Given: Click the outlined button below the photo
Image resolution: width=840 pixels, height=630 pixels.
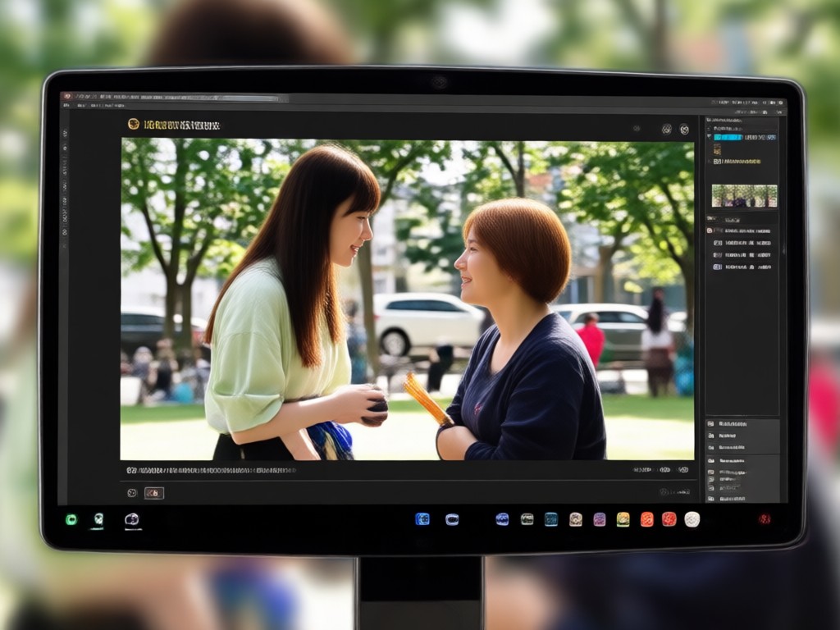Looking at the screenshot, I should click(x=154, y=493).
